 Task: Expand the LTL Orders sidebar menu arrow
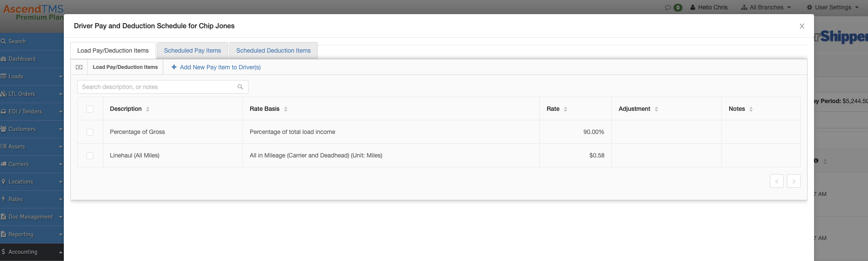[61, 94]
